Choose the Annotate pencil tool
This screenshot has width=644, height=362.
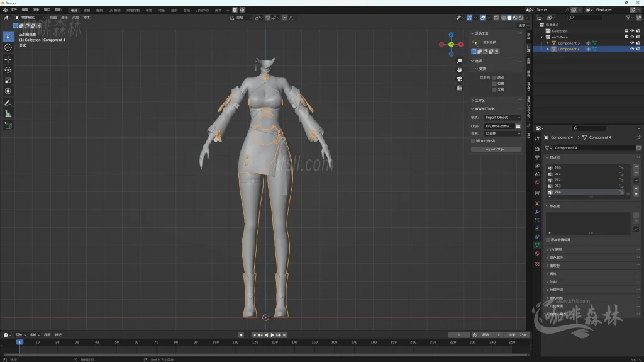tap(8, 103)
